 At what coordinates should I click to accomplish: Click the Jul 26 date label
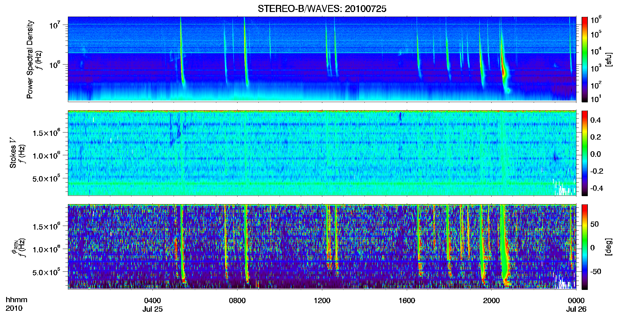click(x=576, y=309)
